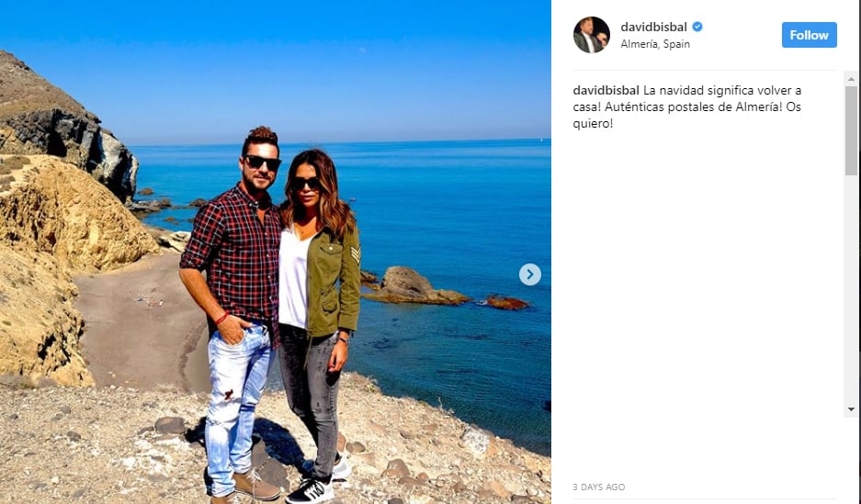Open davidbisbal's profile picture avatar
The height and width of the screenshot is (504, 861).
click(x=592, y=35)
